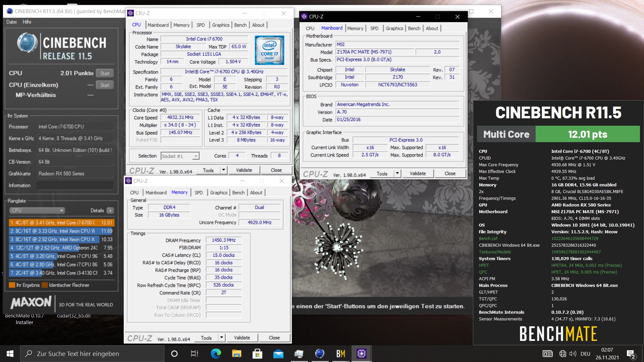Click BenchMate BM taskbar icon
Screen dimensions: 644x362
(340, 354)
